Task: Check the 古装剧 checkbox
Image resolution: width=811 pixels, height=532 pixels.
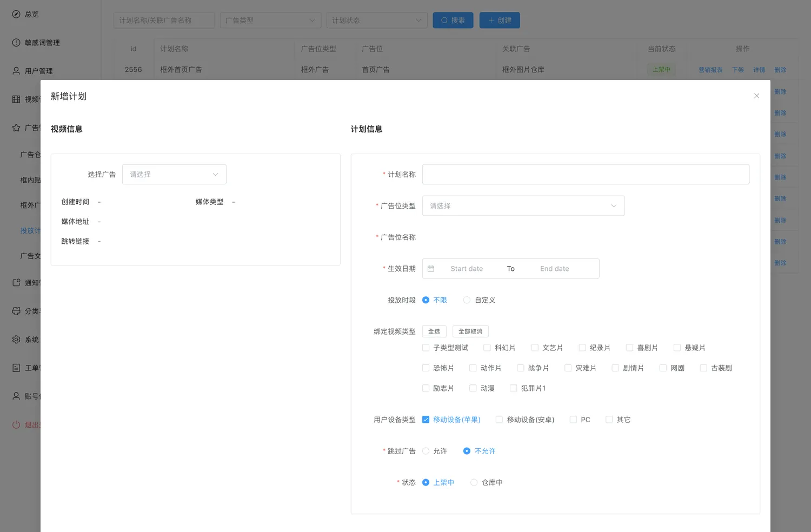Action: [703, 368]
